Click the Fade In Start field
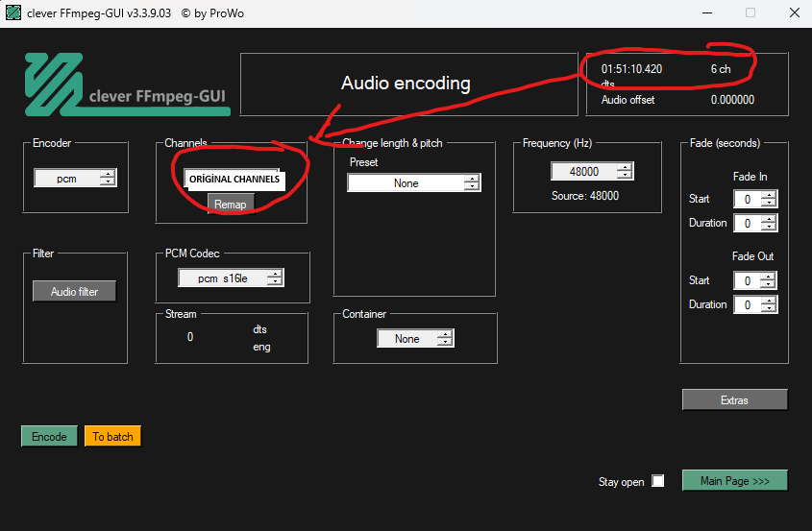Image resolution: width=812 pixels, height=531 pixels. pyautogui.click(x=748, y=200)
